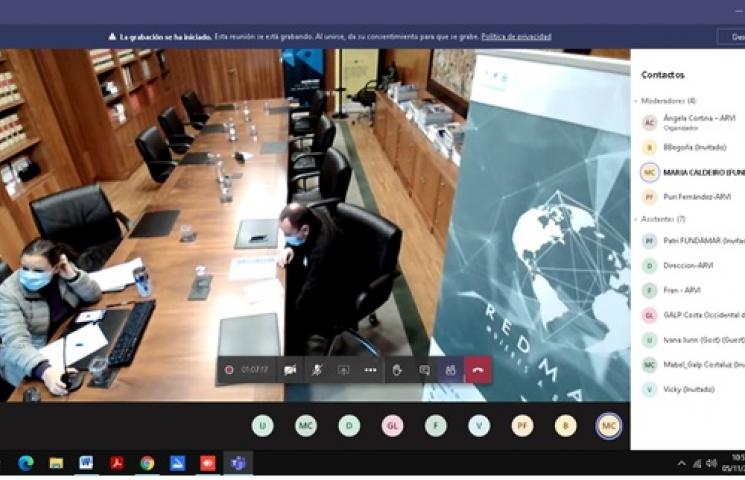Screen dimensions: 745x480
Task: Click the meeting timer 01:07:17
Action: [254, 369]
